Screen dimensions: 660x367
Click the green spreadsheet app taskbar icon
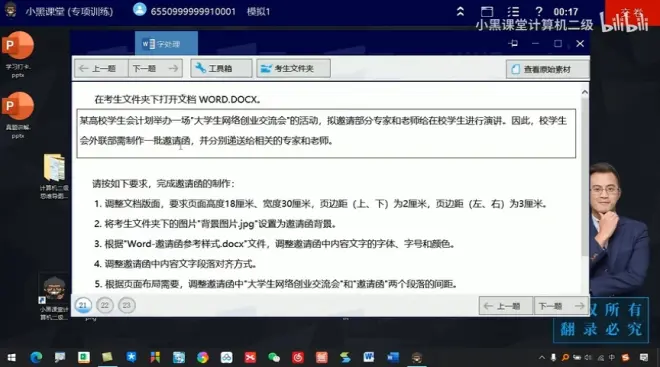84,357
